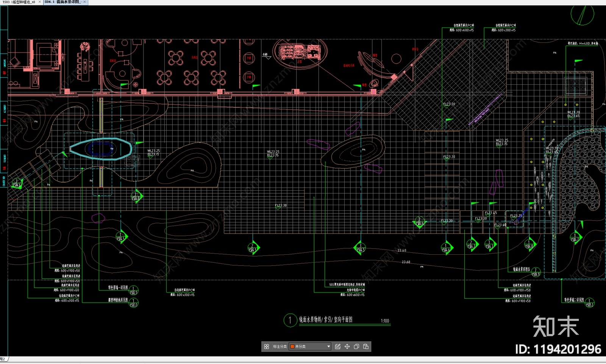
Task: Open the four-square grid icon in annotation toolbar
Action: (267, 347)
